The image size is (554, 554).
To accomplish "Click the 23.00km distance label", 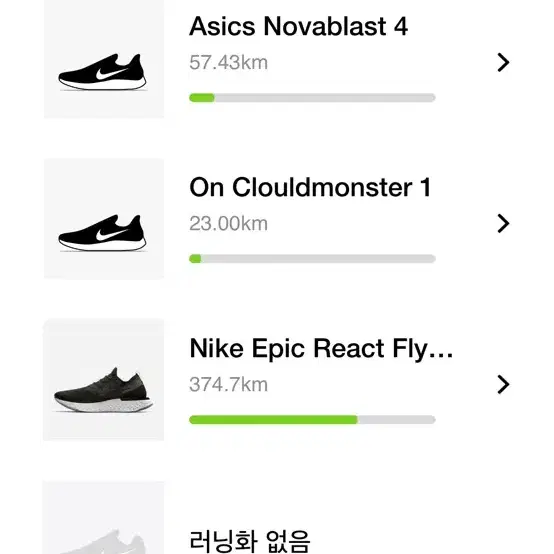I will tap(229, 224).
